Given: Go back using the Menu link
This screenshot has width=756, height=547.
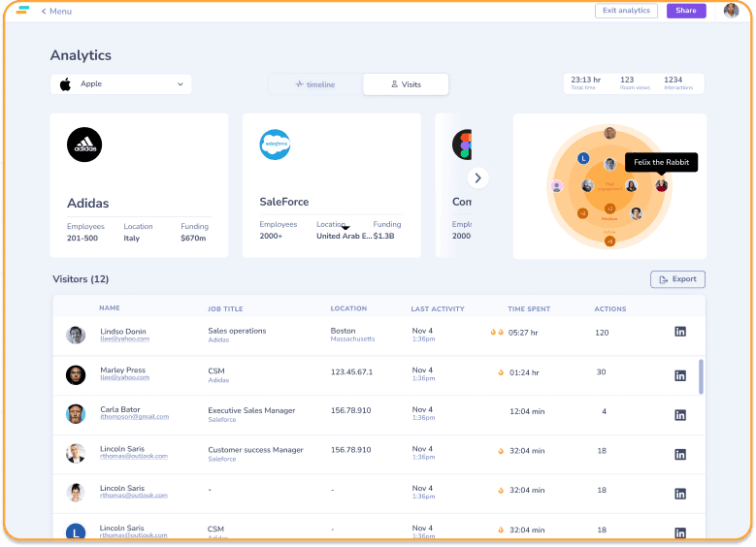Looking at the screenshot, I should pos(56,11).
